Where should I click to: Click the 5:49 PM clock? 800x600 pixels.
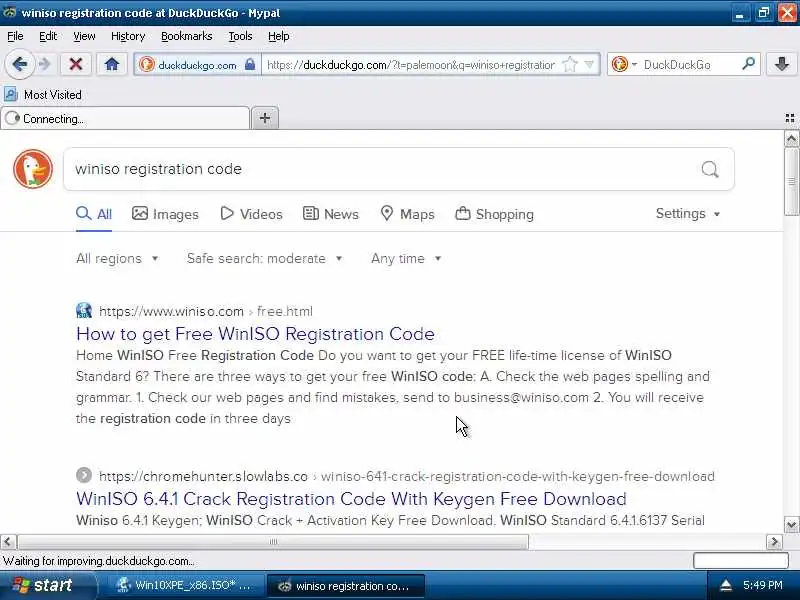click(763, 585)
